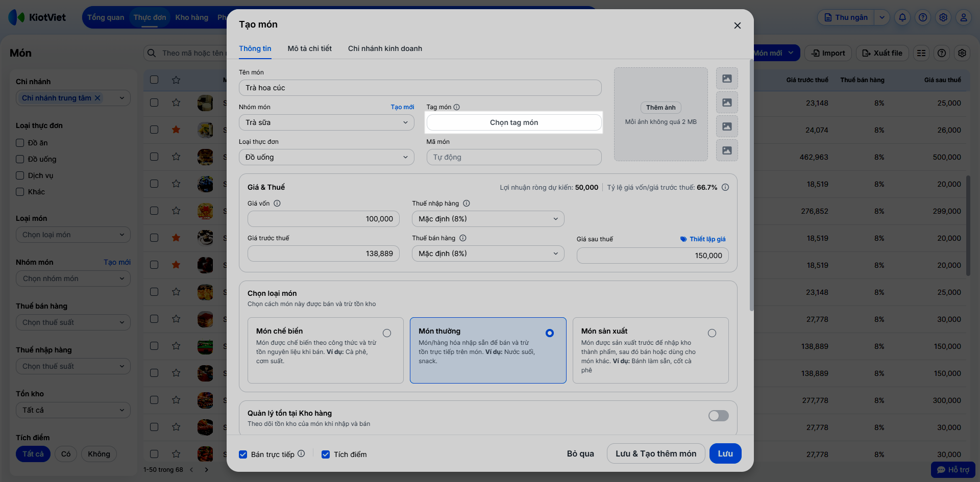The width and height of the screenshot is (980, 482).
Task: Open the Chọn tag món selector
Action: coord(514,122)
